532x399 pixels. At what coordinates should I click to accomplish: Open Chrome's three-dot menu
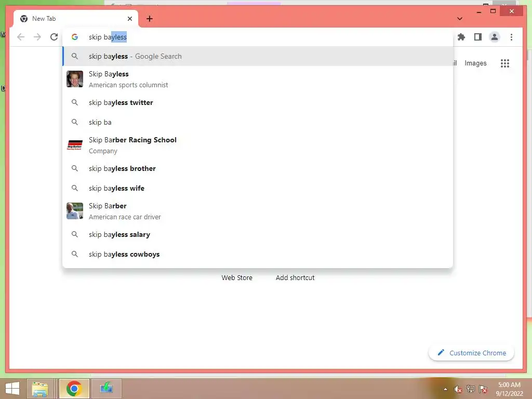pos(511,37)
